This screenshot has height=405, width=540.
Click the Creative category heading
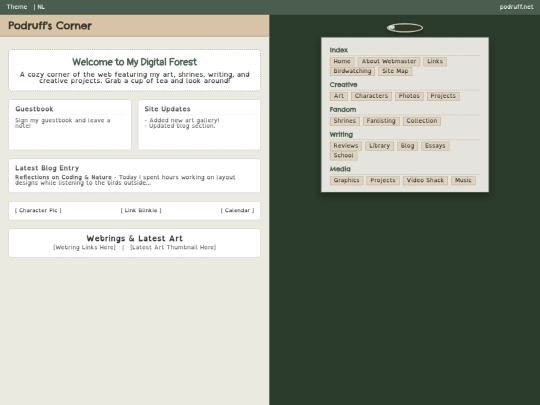[343, 85]
